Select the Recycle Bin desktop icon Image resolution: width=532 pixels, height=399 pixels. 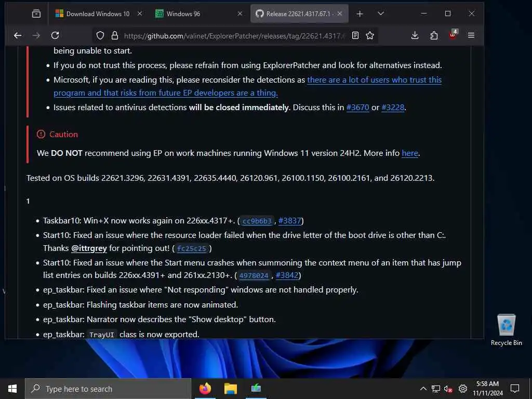click(506, 330)
